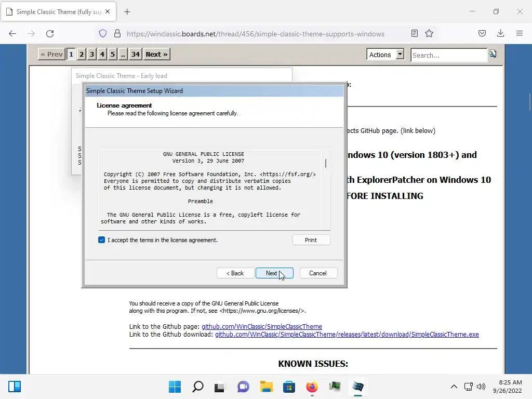The width and height of the screenshot is (532, 399).
Task: Jump to last thread page 34
Action: [x=136, y=54]
